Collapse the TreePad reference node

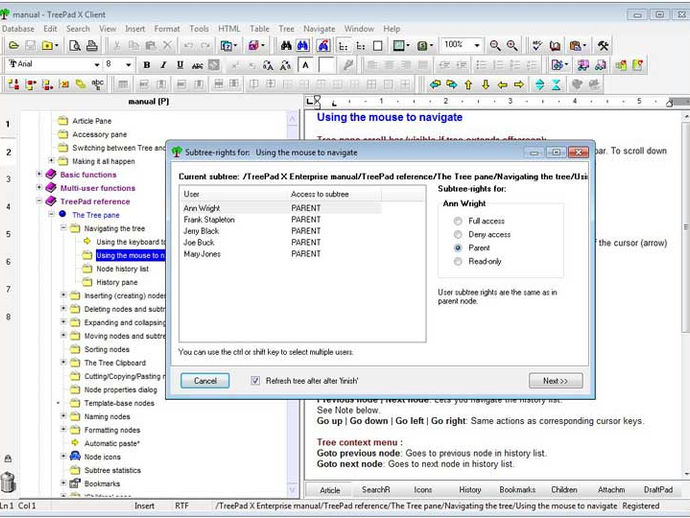(39, 201)
